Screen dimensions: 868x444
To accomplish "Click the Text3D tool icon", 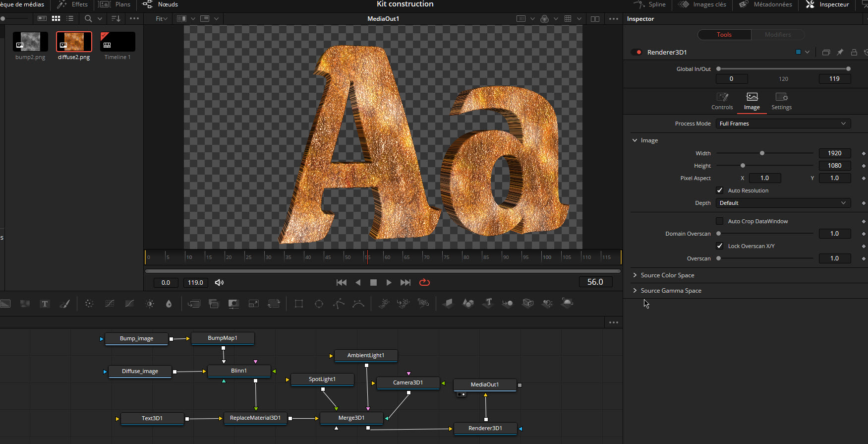I will click(488, 303).
